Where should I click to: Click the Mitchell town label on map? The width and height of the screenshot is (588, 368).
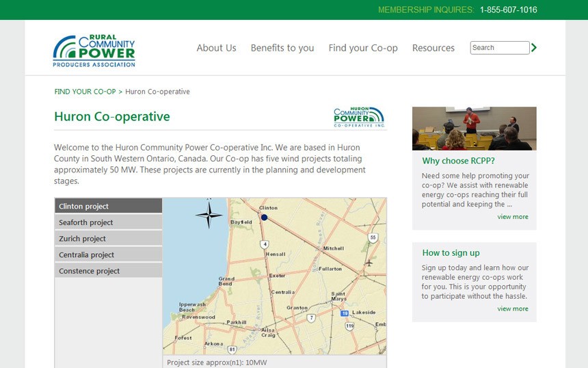334,248
